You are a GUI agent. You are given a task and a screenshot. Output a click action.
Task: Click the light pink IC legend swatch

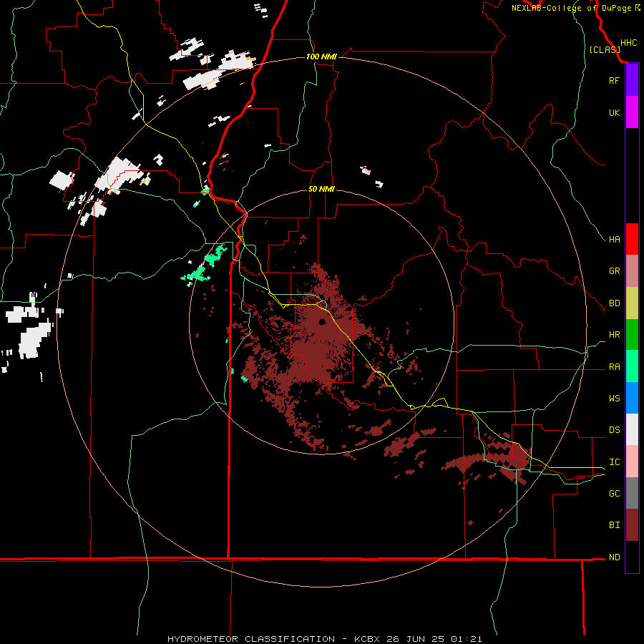point(632,462)
